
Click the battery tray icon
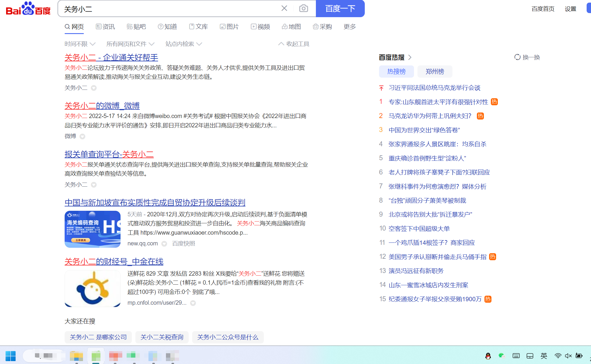coord(579,356)
